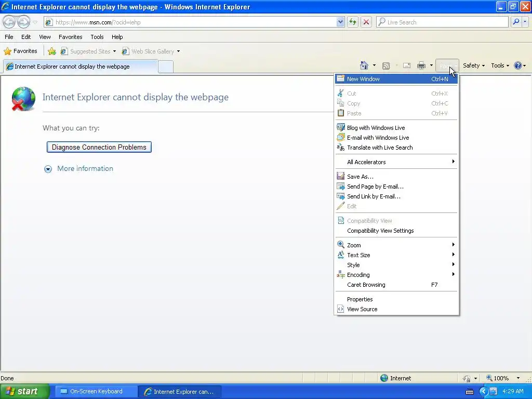Image resolution: width=532 pixels, height=399 pixels.
Task: Expand the Zoom submenu
Action: point(396,245)
